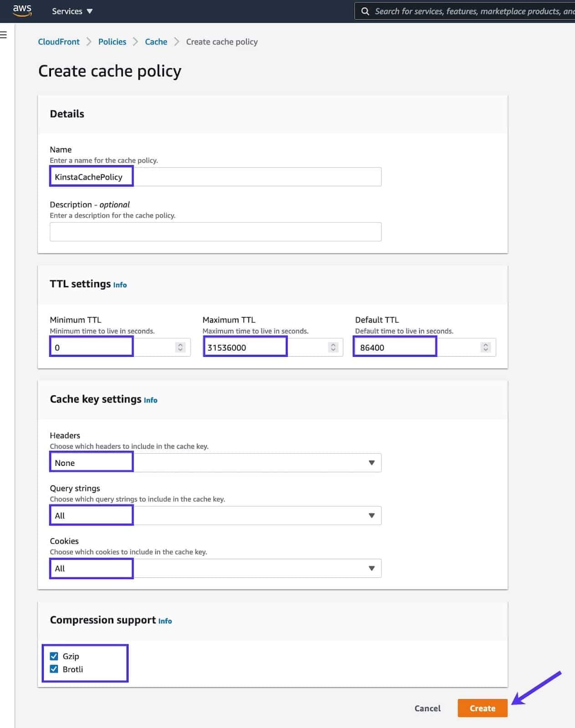The image size is (575, 728).
Task: Click the search bar for services
Action: (465, 11)
